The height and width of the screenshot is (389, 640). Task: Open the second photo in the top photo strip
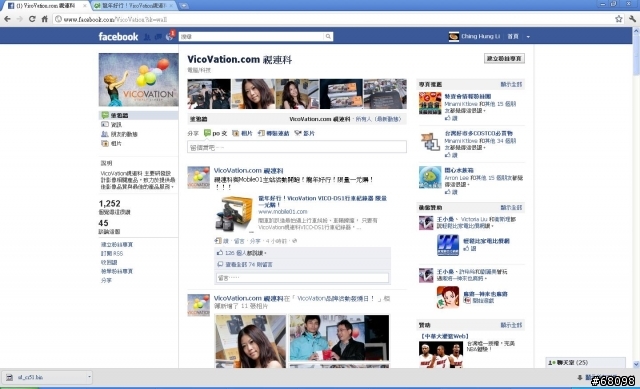click(x=253, y=94)
